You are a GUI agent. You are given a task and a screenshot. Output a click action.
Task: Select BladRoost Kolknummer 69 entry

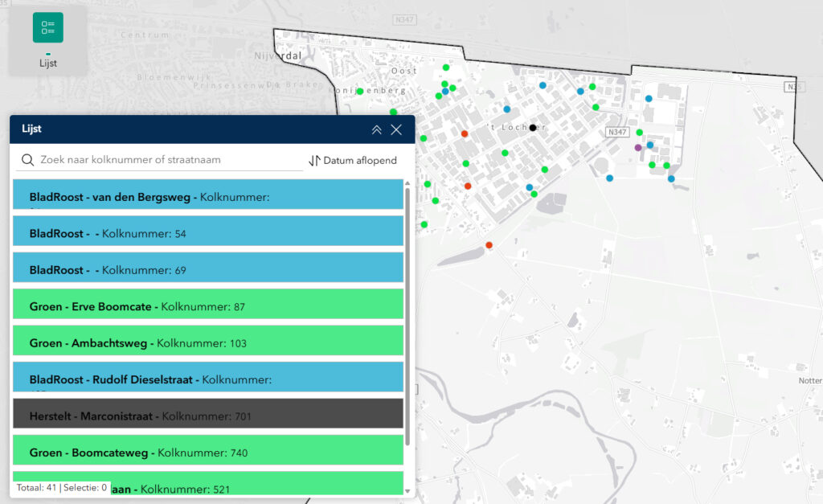(x=207, y=270)
